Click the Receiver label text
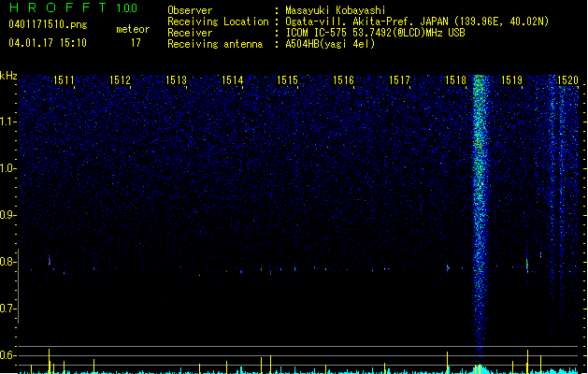Viewport: 588px width, 374px height. tap(190, 33)
